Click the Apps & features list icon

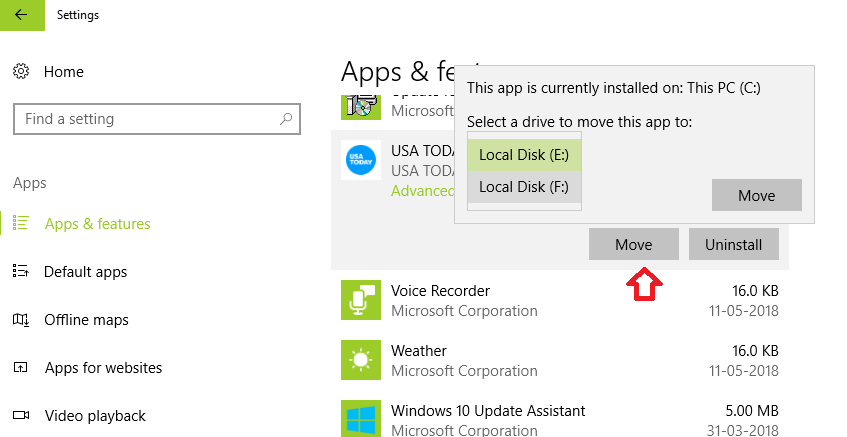click(x=21, y=224)
